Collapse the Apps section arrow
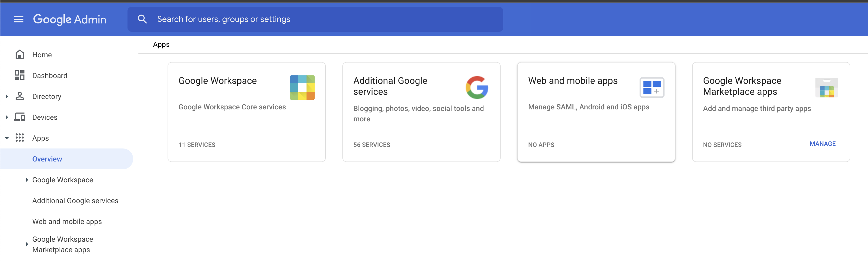The height and width of the screenshot is (261, 868). click(7, 138)
